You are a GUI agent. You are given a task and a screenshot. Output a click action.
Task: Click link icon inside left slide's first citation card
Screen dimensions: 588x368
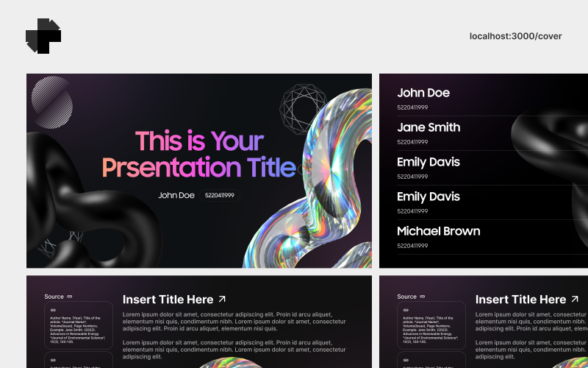point(53,310)
